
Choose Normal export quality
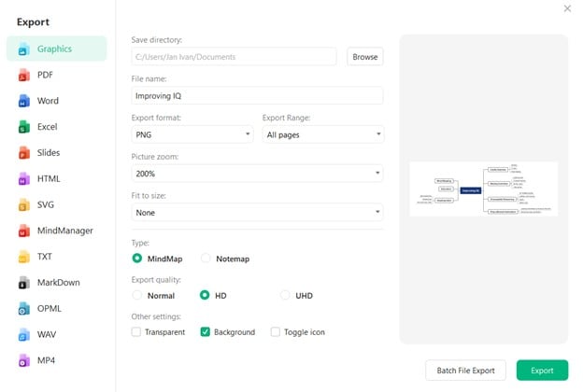coord(136,295)
